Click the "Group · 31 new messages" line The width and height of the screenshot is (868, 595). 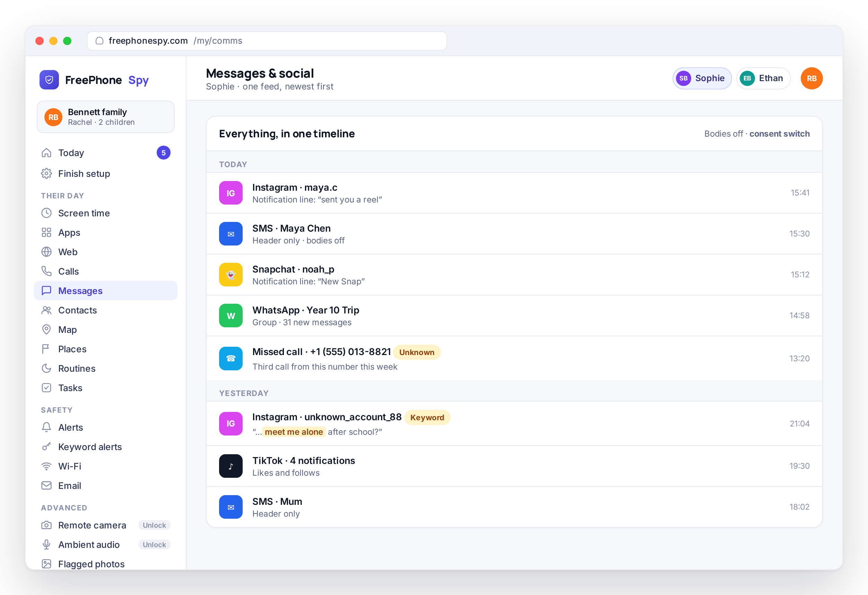tap(302, 323)
